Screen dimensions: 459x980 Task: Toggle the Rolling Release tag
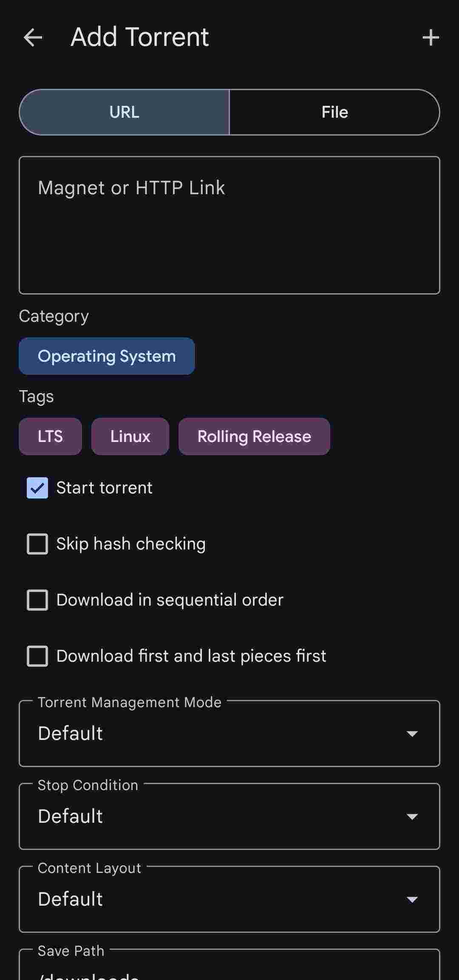pos(254,436)
